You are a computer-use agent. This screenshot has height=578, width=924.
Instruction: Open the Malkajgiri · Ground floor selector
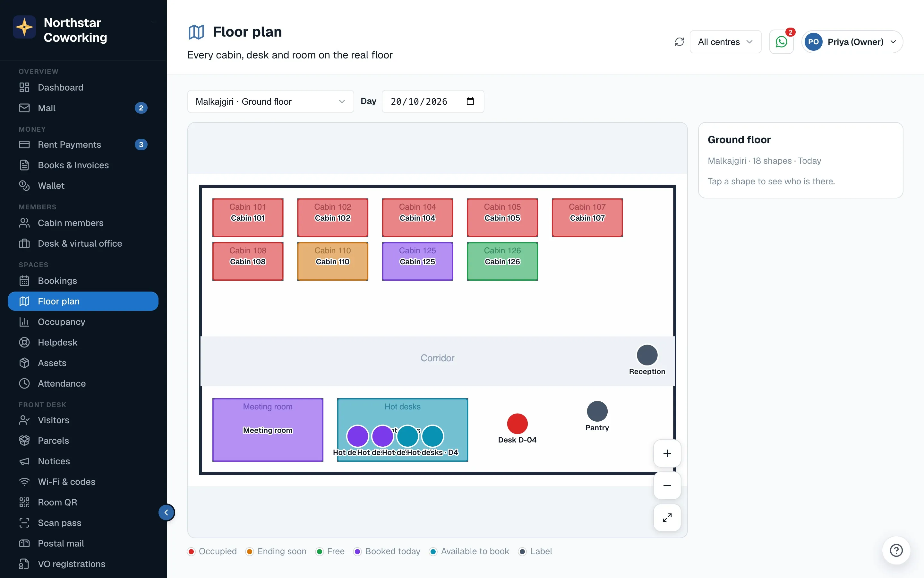tap(270, 101)
